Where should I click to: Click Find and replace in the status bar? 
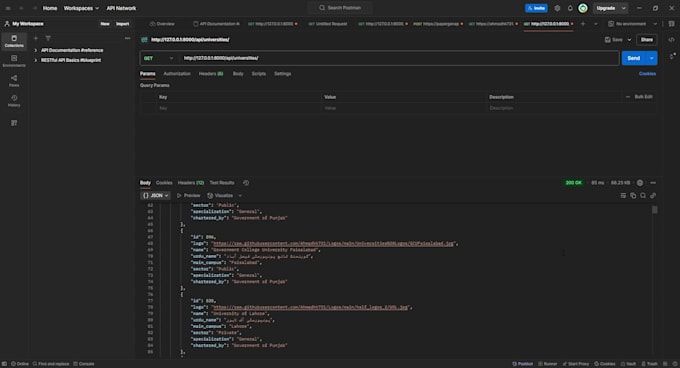tap(51, 364)
